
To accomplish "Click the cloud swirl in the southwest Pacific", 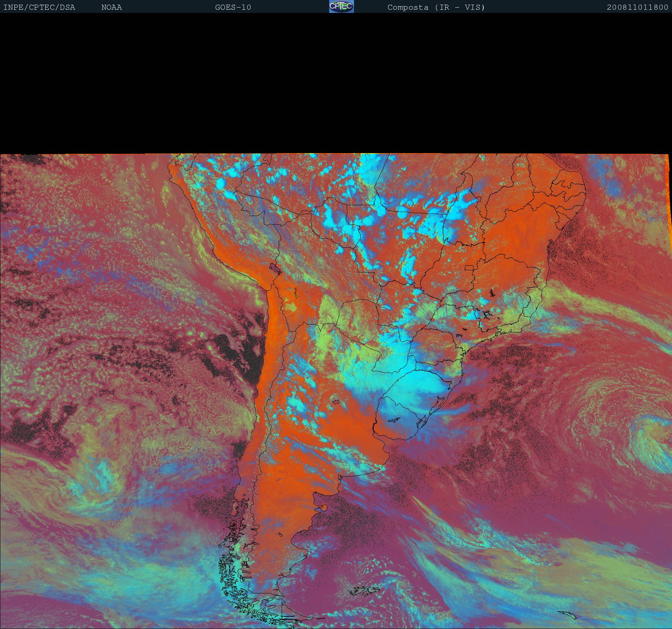I will [x=97, y=482].
